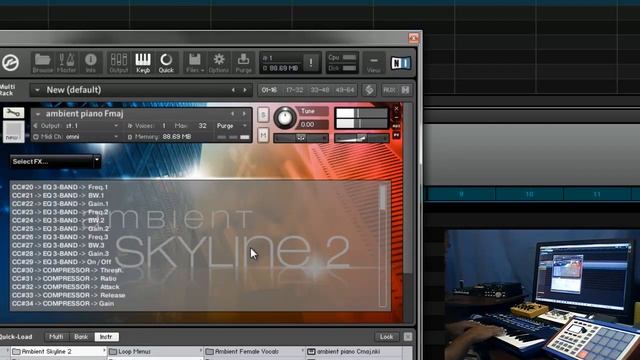Switch to instrument page 49-64

coord(345,90)
